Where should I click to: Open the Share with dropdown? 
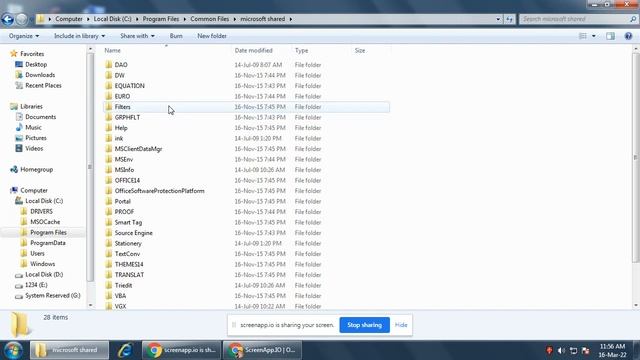(x=137, y=36)
